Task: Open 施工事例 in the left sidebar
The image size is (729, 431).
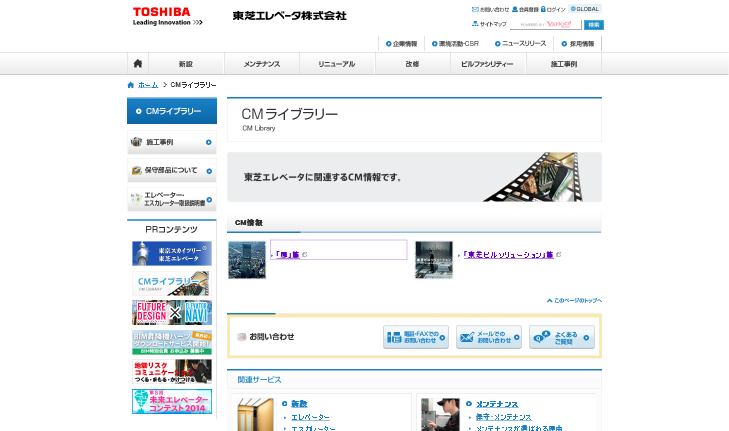Action: coord(172,142)
